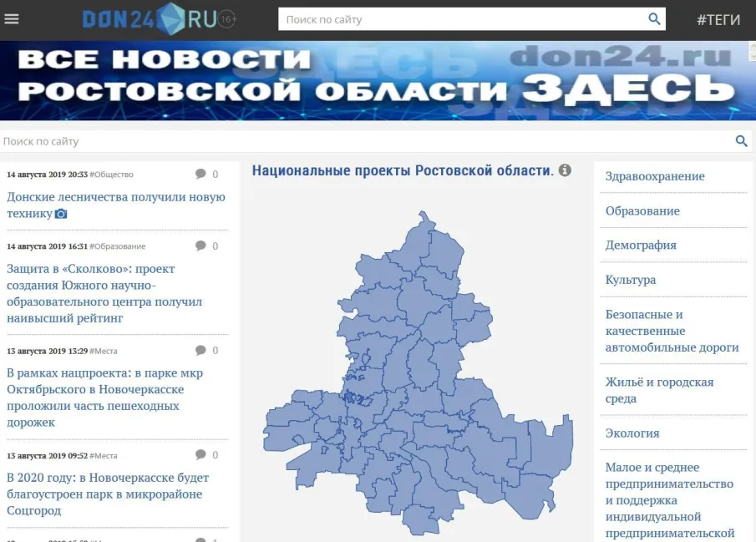Open article about Октябрьский park pathways
This screenshot has width=756, height=542.
coord(104,398)
